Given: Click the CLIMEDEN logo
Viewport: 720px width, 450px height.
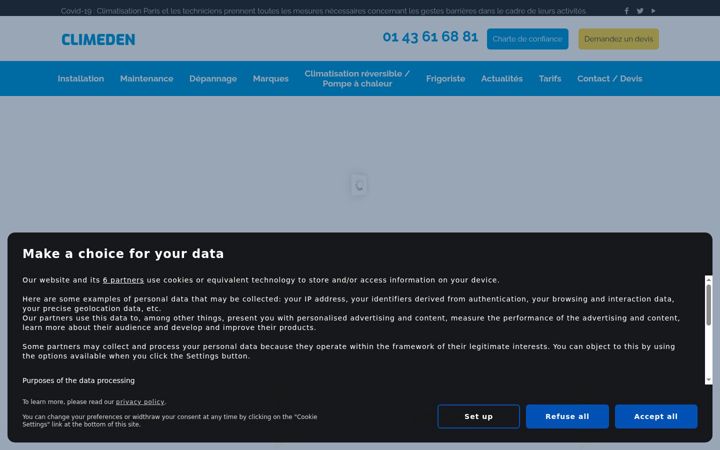Looking at the screenshot, I should [x=98, y=39].
